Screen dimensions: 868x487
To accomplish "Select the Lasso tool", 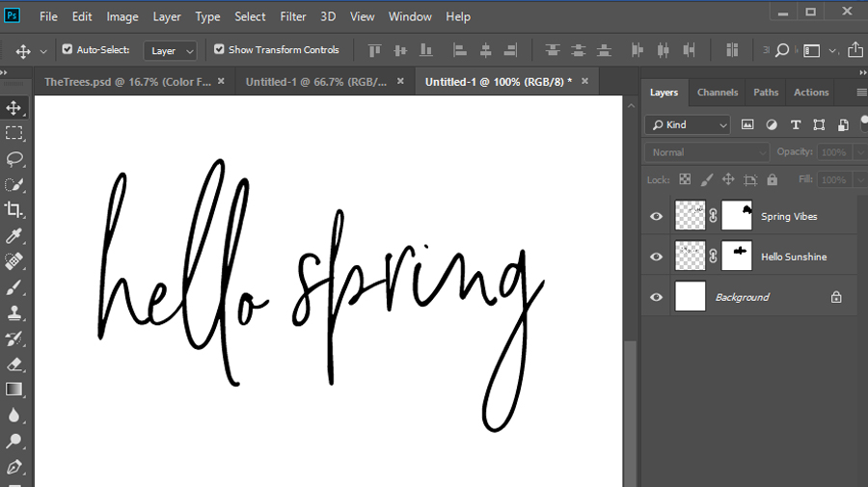I will 14,159.
